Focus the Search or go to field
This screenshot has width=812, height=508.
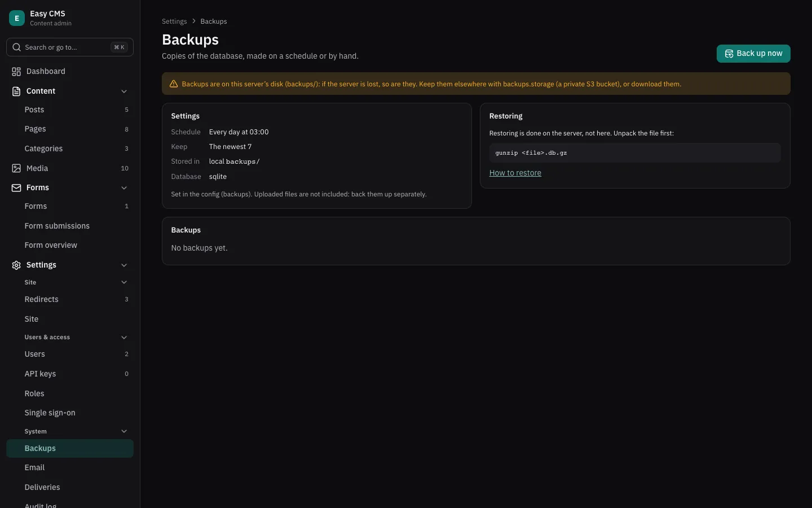tap(70, 47)
